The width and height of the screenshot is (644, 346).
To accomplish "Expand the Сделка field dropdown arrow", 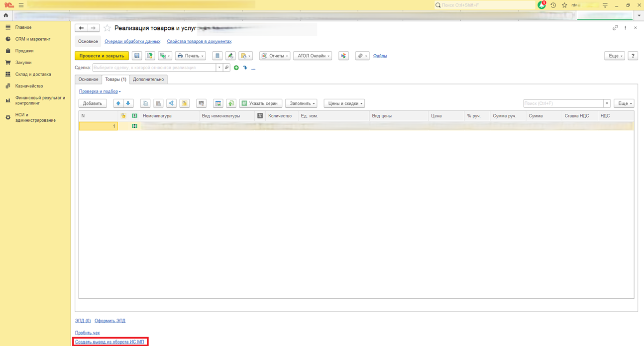I will tap(219, 68).
